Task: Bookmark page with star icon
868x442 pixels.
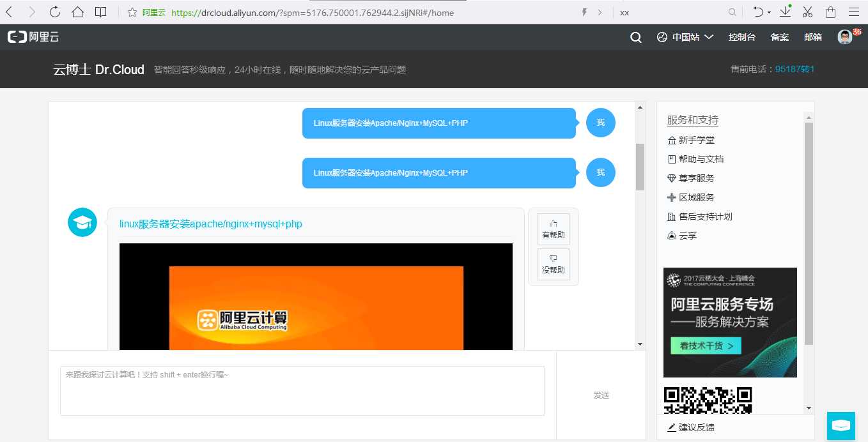Action: click(132, 12)
